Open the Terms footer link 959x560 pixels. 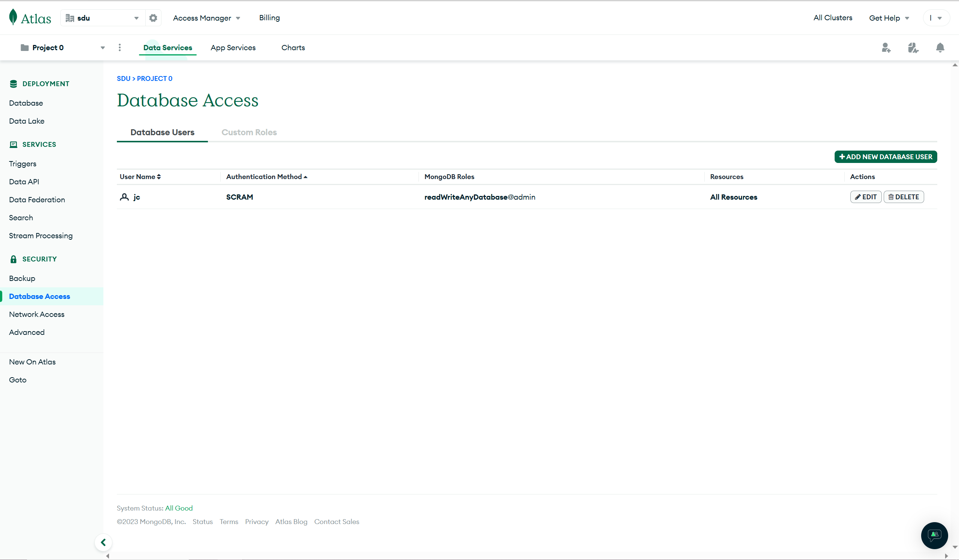coord(229,521)
